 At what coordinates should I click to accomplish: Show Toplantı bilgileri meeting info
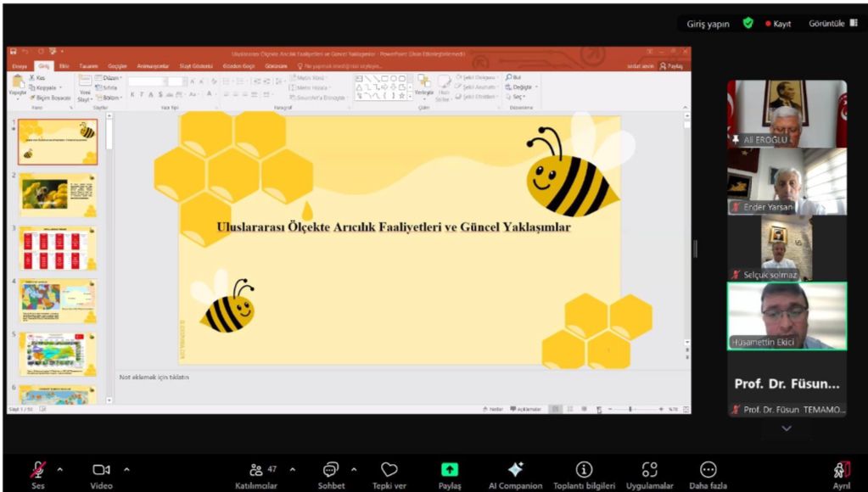point(584,475)
